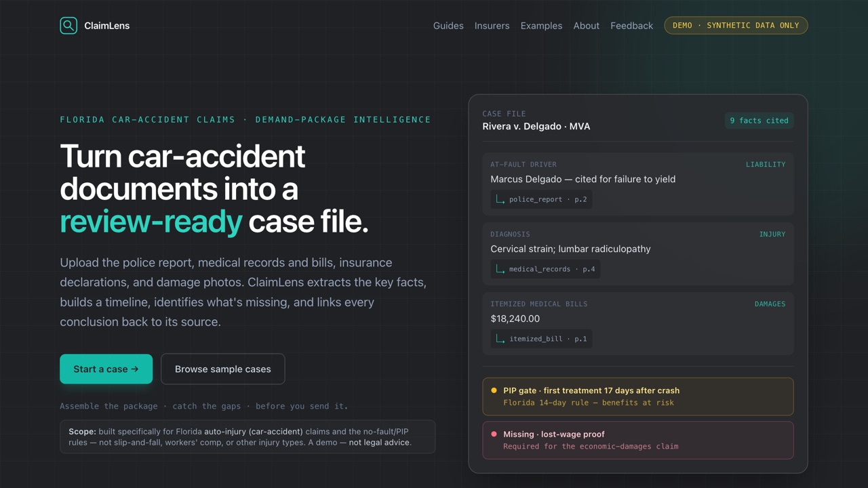868x488 pixels.
Task: Click the arrow icon beside itemized_bill
Action: click(500, 339)
